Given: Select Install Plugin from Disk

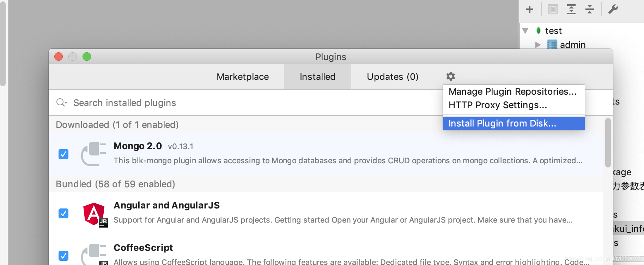Looking at the screenshot, I should (x=514, y=123).
